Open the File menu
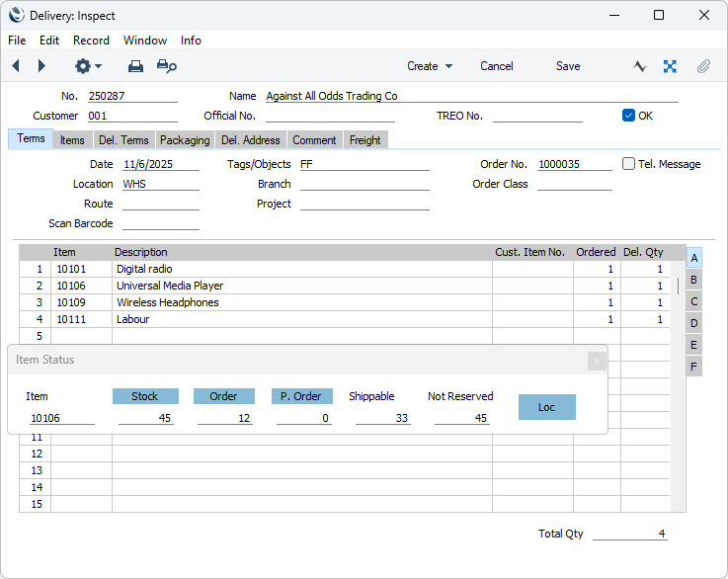 [x=17, y=41]
